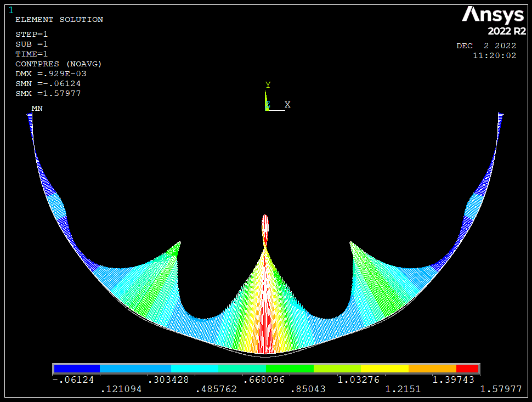Click the teal-green legend color band
The width and height of the screenshot is (532, 402).
point(242,369)
